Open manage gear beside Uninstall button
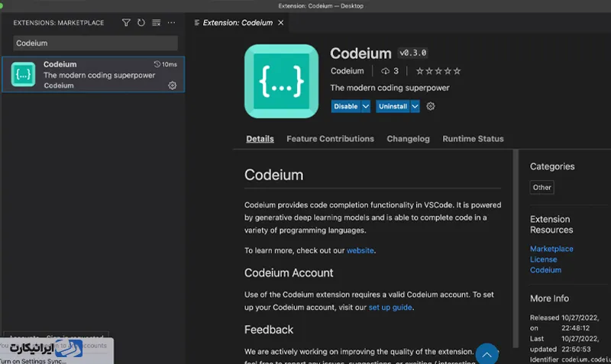The width and height of the screenshot is (611, 364). tap(431, 106)
